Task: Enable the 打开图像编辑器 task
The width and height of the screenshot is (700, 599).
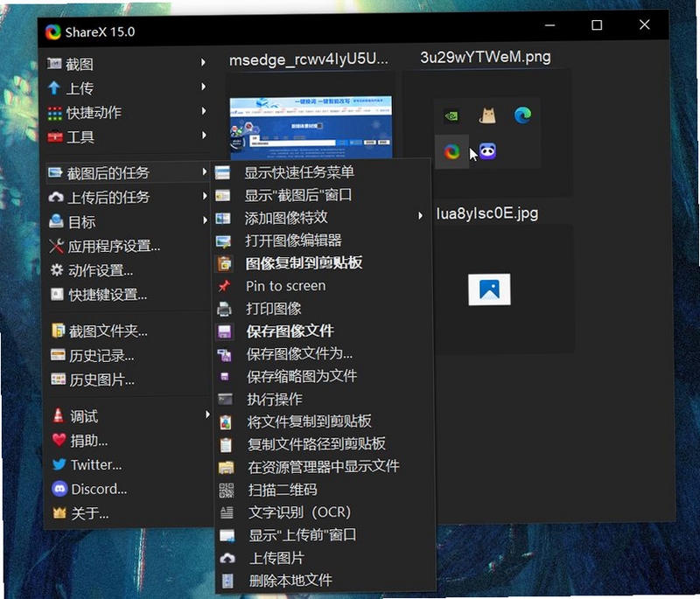Action: pyautogui.click(x=293, y=240)
